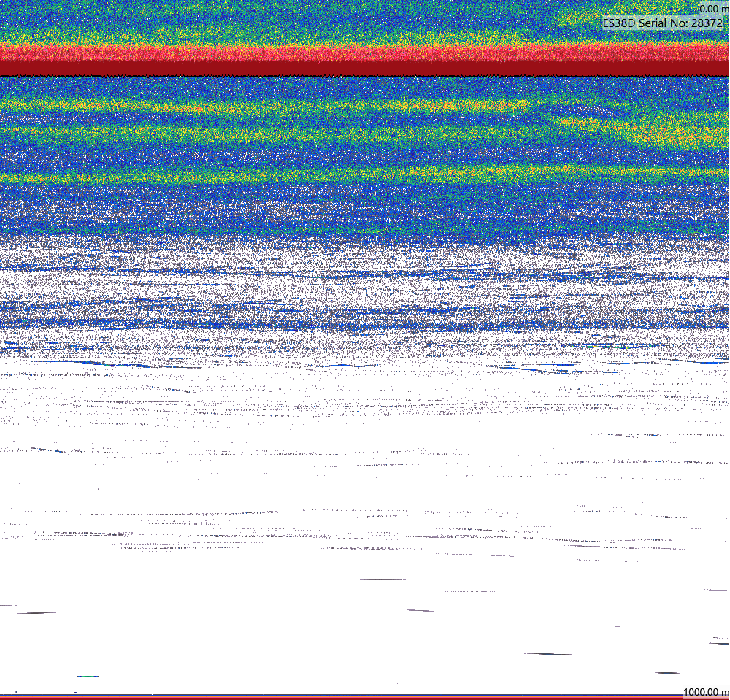Click the dark dash near the lower-left edge
Image resolution: width=730 pixels, height=700 pixels.
36,613
